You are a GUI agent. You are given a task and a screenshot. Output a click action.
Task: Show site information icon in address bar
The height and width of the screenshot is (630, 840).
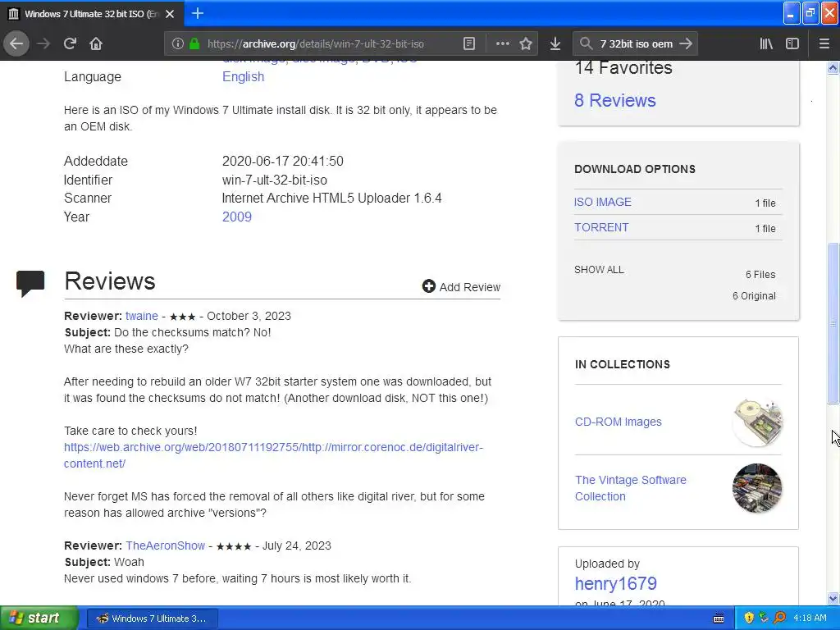pyautogui.click(x=178, y=44)
